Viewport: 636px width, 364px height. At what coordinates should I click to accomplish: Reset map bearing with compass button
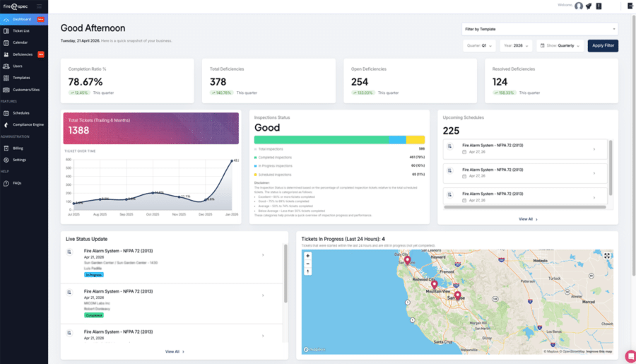coord(307,272)
